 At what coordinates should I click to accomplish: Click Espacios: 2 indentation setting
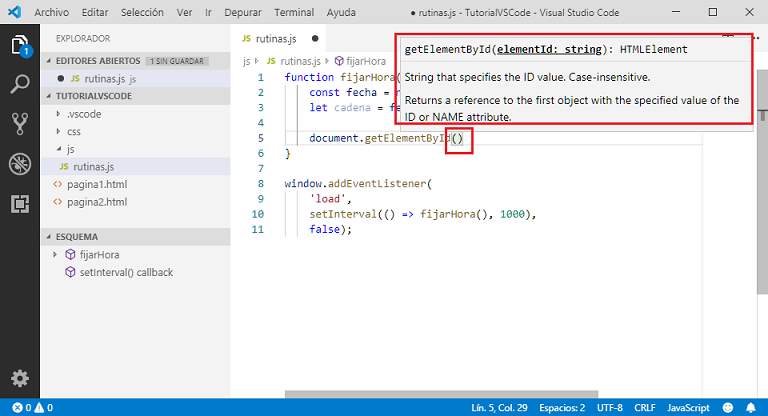pyautogui.click(x=562, y=408)
